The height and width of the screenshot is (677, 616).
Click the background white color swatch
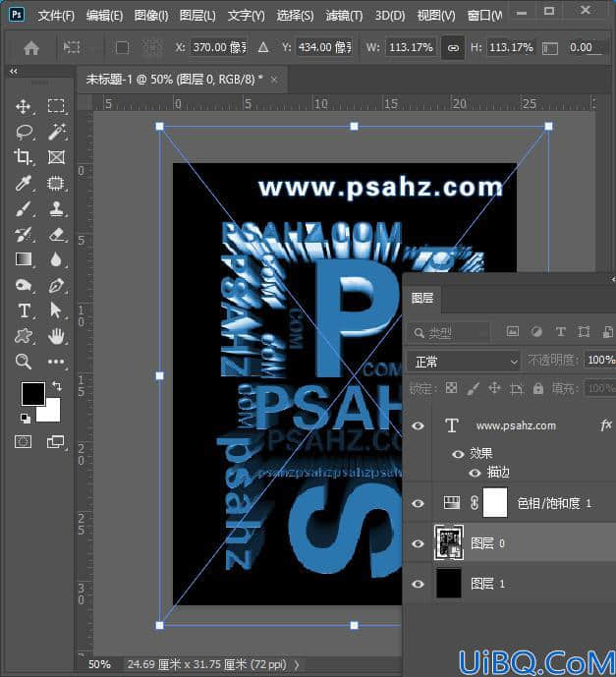(x=51, y=414)
